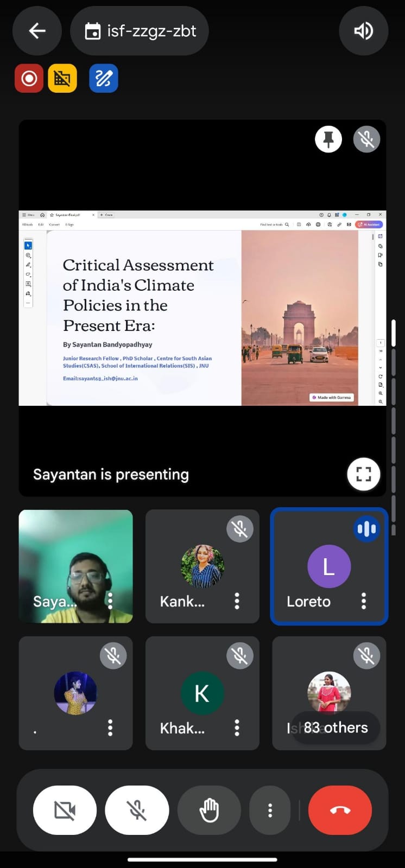
Task: Leave the call with red hangup button
Action: pos(340,810)
